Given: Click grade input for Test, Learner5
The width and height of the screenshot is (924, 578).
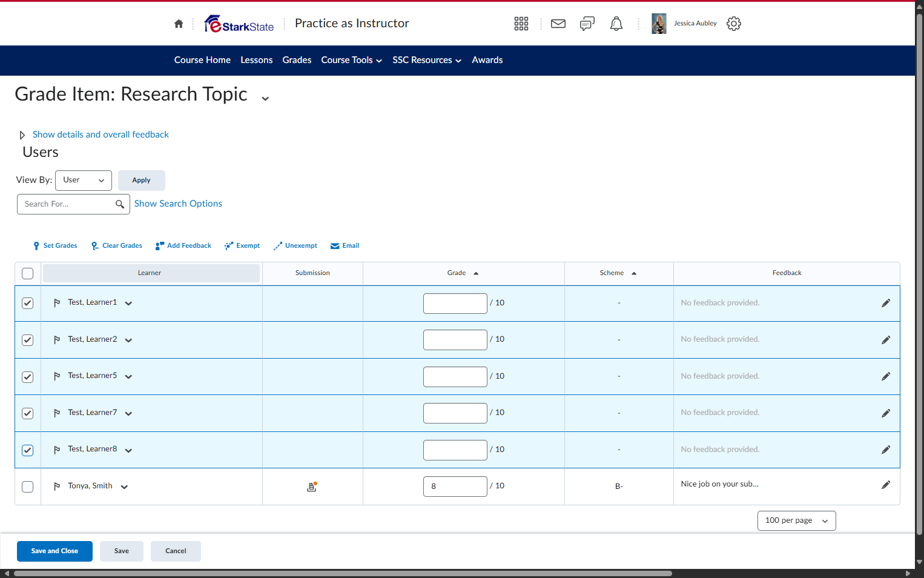Looking at the screenshot, I should point(455,377).
